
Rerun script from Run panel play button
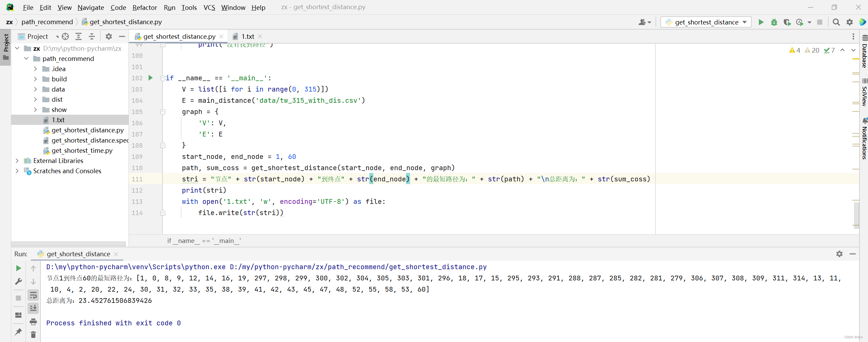(x=19, y=268)
